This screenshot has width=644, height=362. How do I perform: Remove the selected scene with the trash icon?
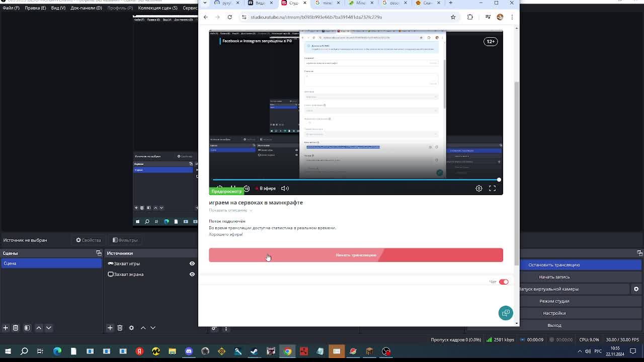click(x=16, y=328)
